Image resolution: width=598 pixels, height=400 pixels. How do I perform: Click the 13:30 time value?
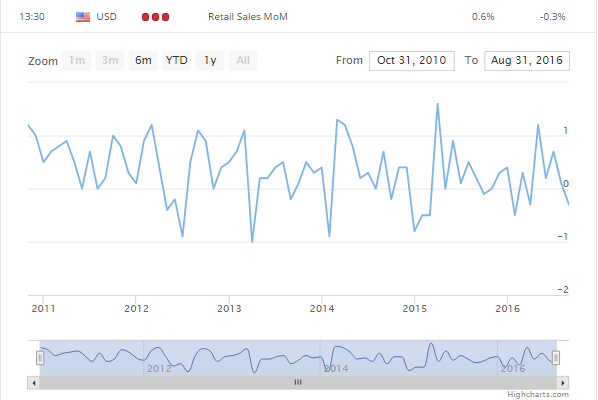(x=32, y=17)
